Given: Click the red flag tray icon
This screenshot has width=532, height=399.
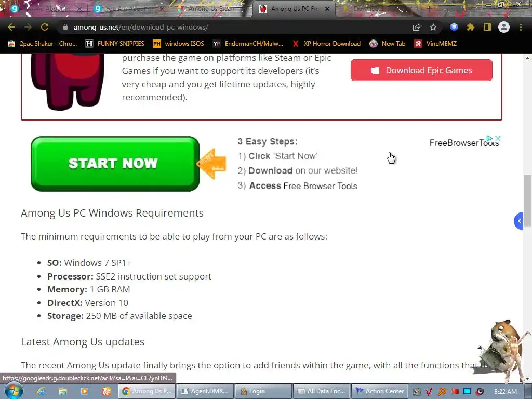Looking at the screenshot, I should click(455, 392).
